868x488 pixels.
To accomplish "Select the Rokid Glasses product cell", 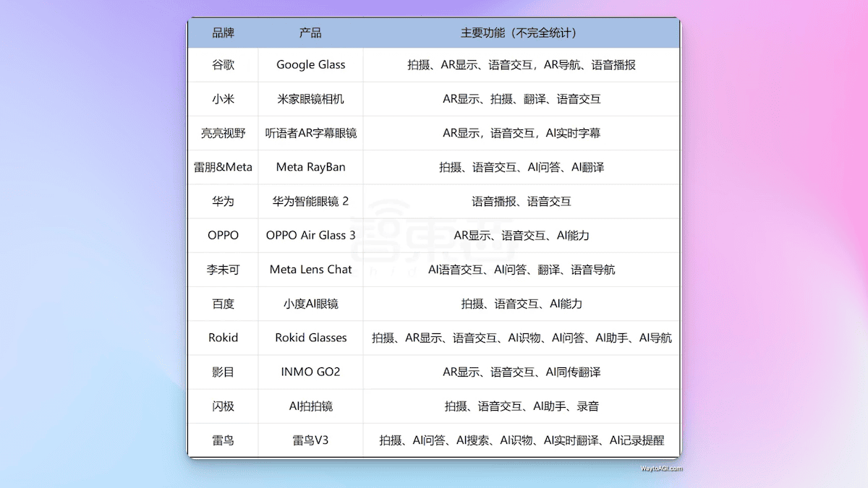I will pyautogui.click(x=311, y=338).
